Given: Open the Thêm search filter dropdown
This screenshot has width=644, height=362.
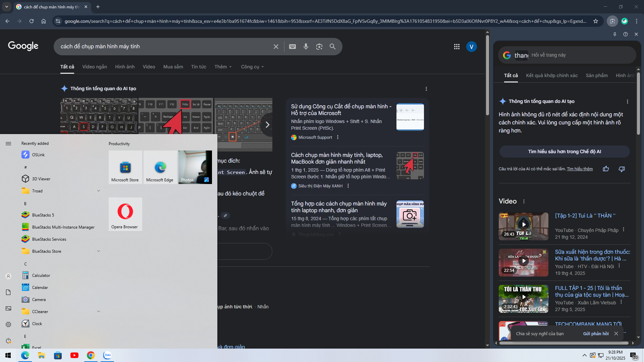Looking at the screenshot, I should pos(223,67).
